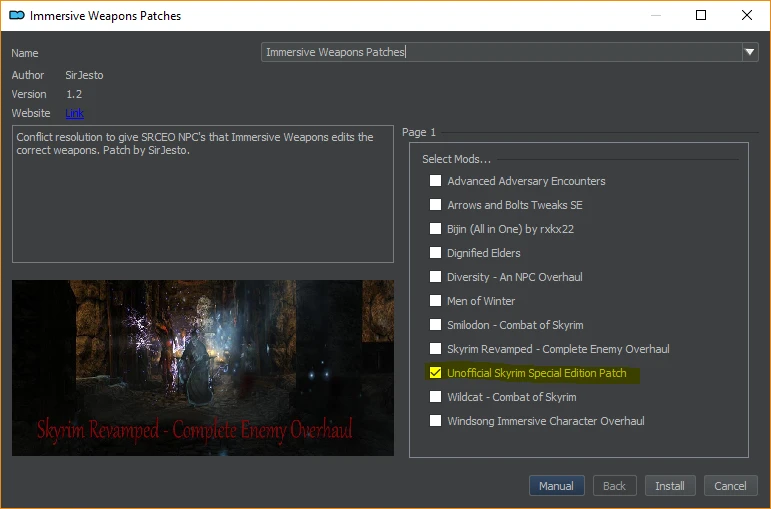
Task: Minimize the installer window
Action: point(655,15)
